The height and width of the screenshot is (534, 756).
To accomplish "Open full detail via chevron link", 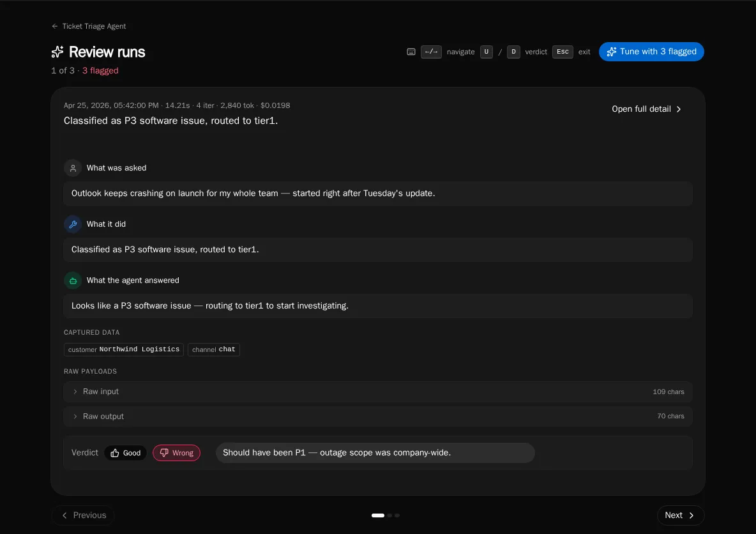I will pos(646,109).
